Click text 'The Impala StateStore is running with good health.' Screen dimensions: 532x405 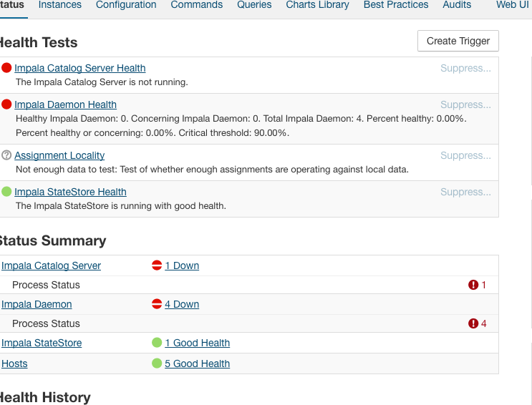pyautogui.click(x=121, y=206)
